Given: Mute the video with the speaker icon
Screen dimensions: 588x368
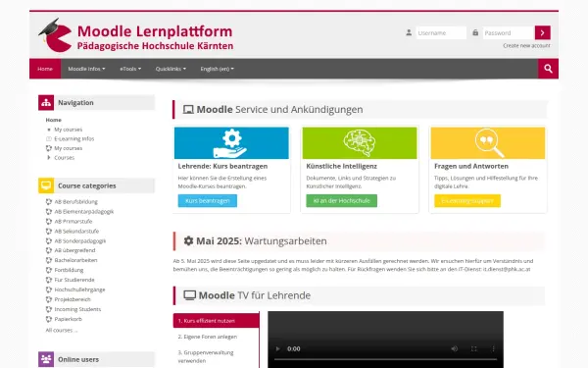Looking at the screenshot, I should 455,348.
